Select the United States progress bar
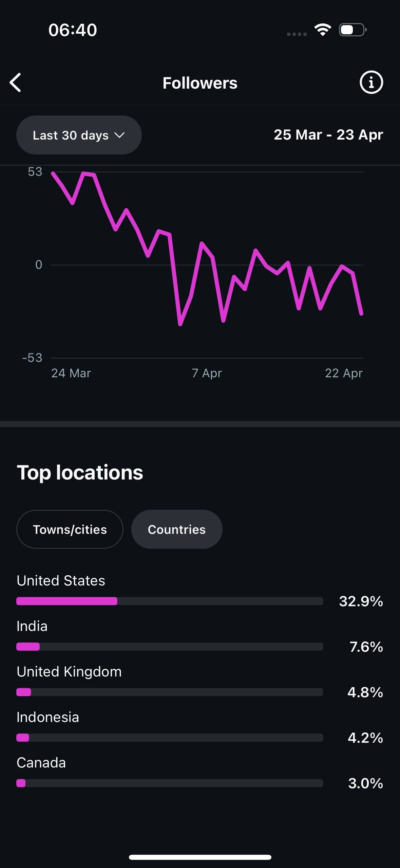The image size is (400, 868). 170,601
